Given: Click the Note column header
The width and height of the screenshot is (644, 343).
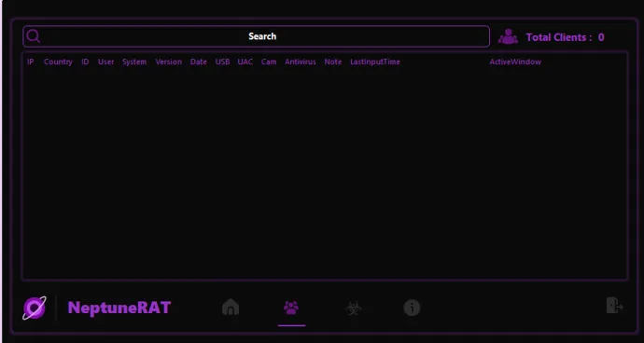Looking at the screenshot, I should coord(333,62).
